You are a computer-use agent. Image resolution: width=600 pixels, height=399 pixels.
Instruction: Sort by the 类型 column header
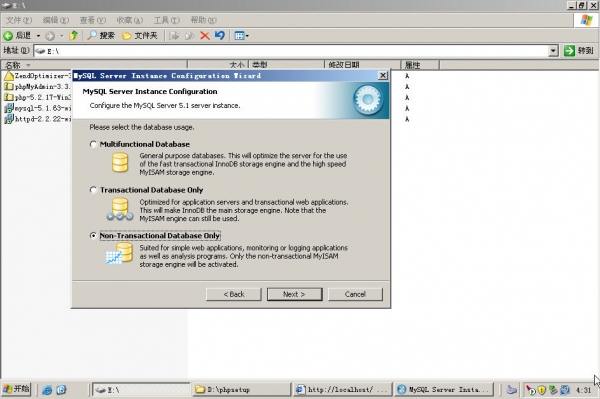click(x=286, y=65)
